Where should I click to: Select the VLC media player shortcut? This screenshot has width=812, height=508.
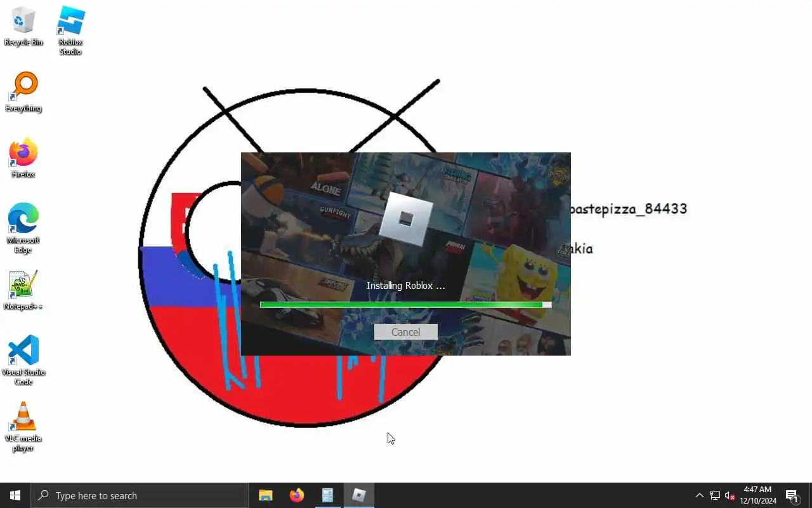pyautogui.click(x=23, y=427)
